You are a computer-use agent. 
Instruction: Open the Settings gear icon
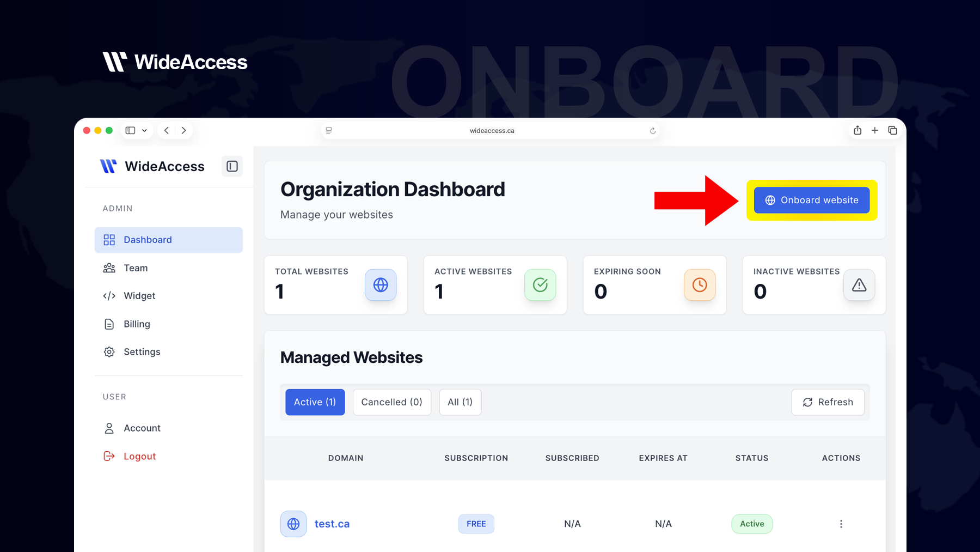click(x=109, y=351)
